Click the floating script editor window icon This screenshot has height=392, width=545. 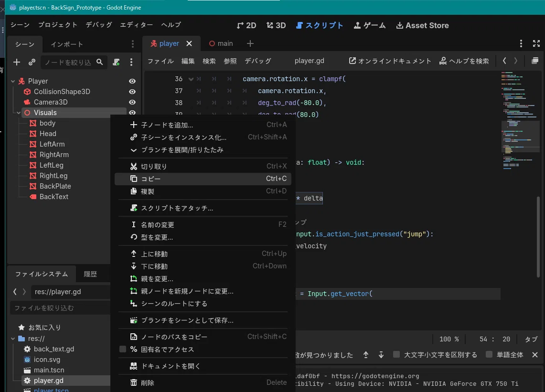click(x=535, y=61)
